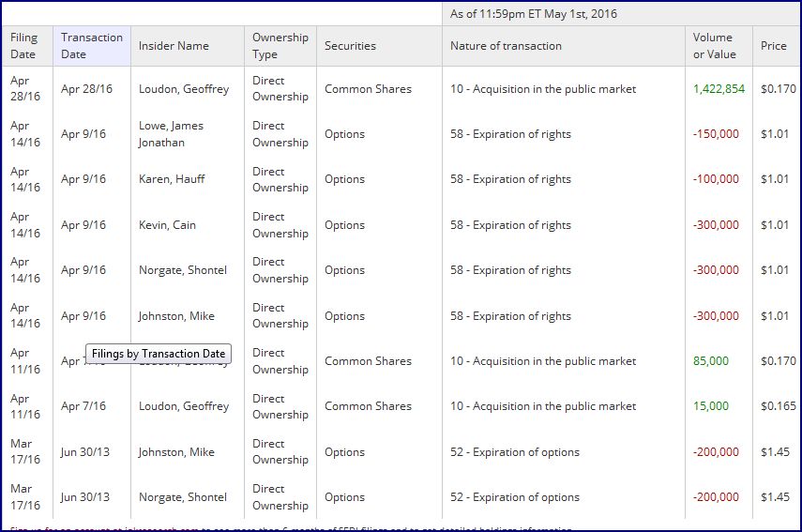
Task: Click the 1,422,854 volume value
Action: coord(719,89)
